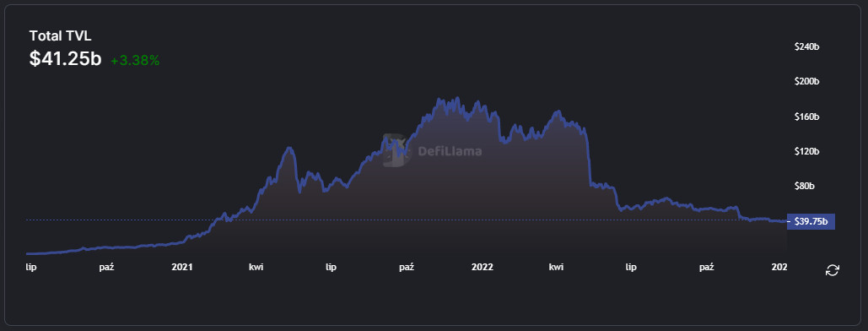Click the $120b y-axis label
The image size is (868, 331).
tap(806, 151)
